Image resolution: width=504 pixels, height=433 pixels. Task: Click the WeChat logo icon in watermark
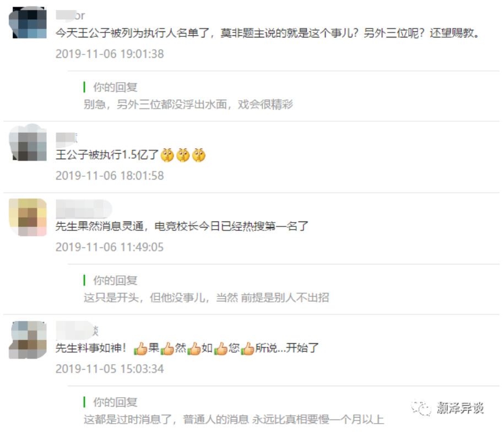[421, 408]
